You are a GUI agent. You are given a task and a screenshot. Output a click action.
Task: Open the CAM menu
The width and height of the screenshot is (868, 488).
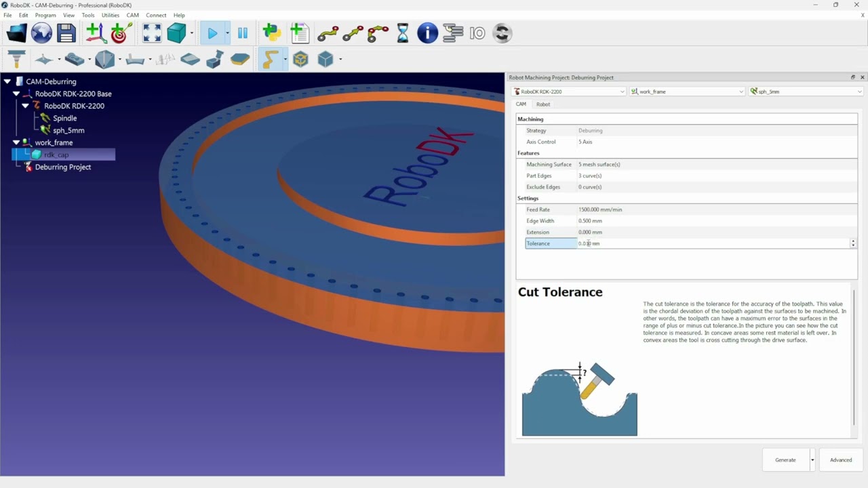point(133,15)
